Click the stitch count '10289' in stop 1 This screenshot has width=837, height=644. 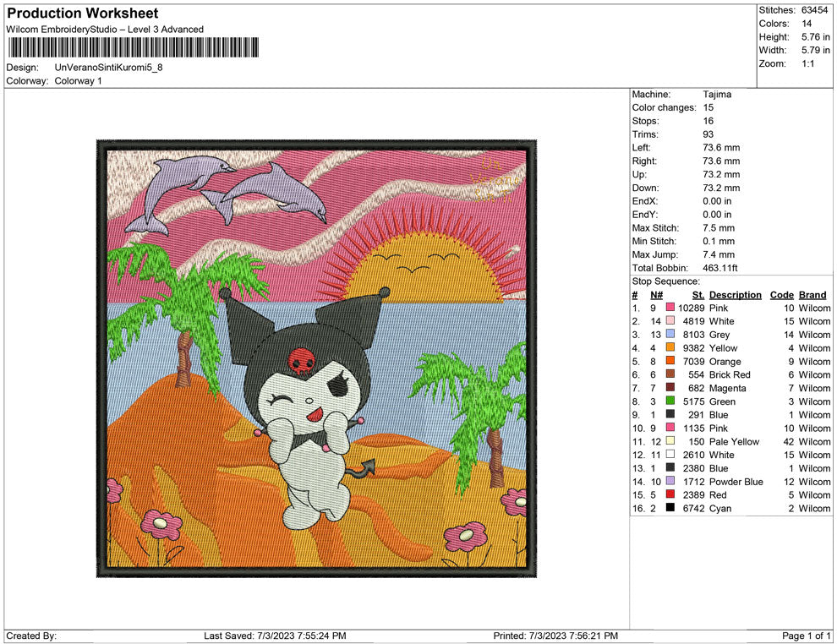[692, 308]
